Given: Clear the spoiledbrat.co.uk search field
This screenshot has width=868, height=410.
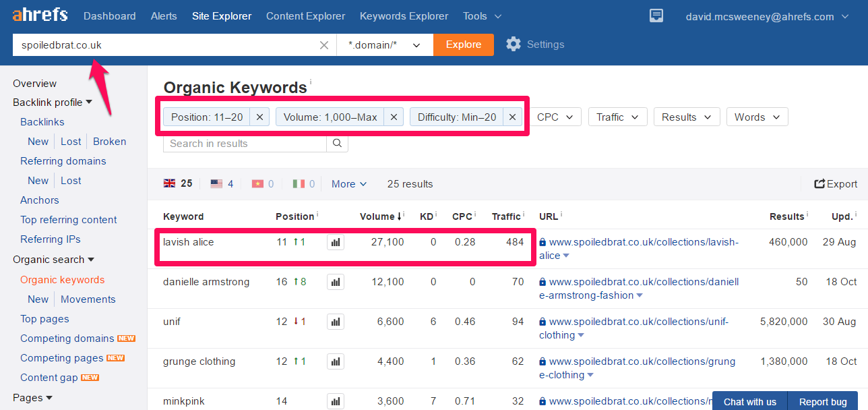Looking at the screenshot, I should [324, 45].
